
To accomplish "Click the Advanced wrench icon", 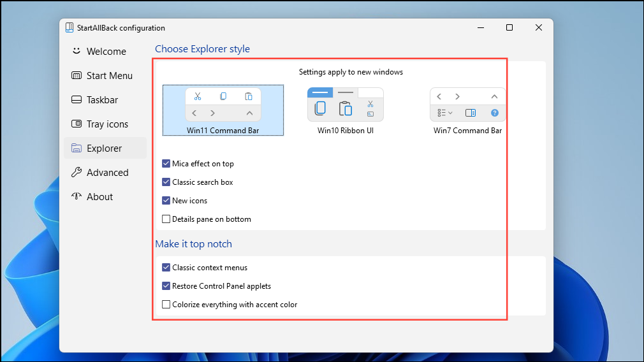I will click(77, 172).
